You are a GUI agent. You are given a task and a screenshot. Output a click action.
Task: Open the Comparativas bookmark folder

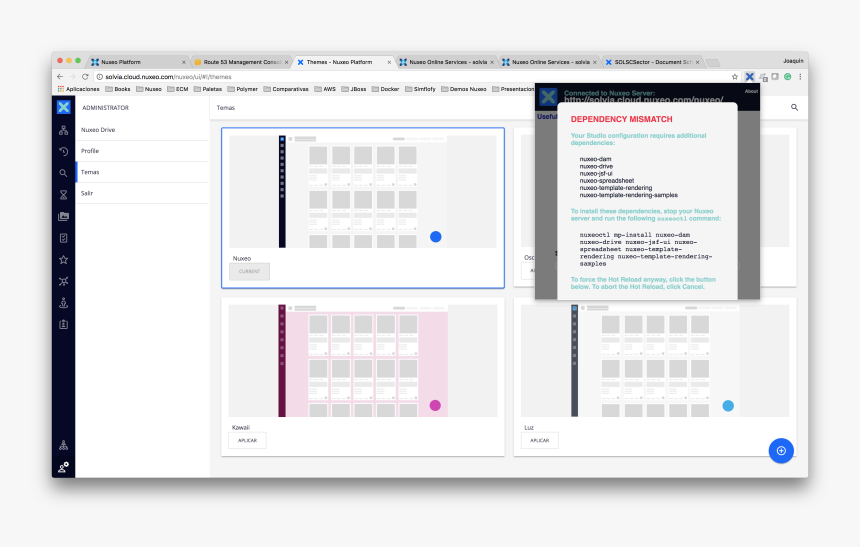click(x=286, y=89)
